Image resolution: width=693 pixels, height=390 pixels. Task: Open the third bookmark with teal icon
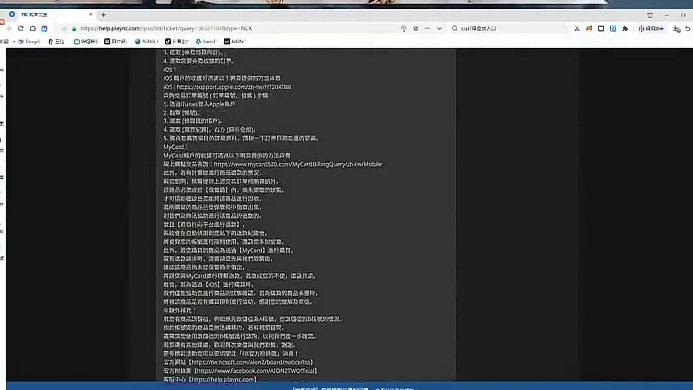86,41
